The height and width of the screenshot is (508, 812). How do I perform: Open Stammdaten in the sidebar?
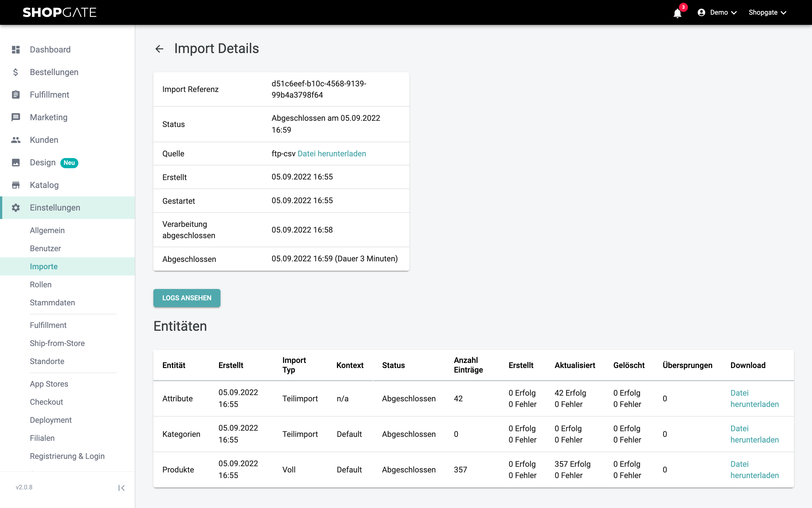[x=52, y=303]
